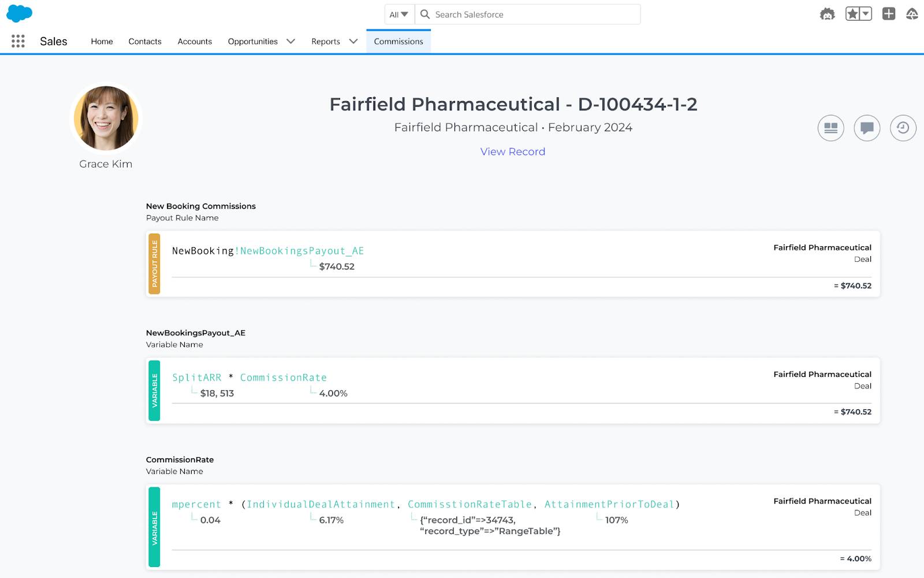Click the $18, 513 SplitARR value

point(217,393)
